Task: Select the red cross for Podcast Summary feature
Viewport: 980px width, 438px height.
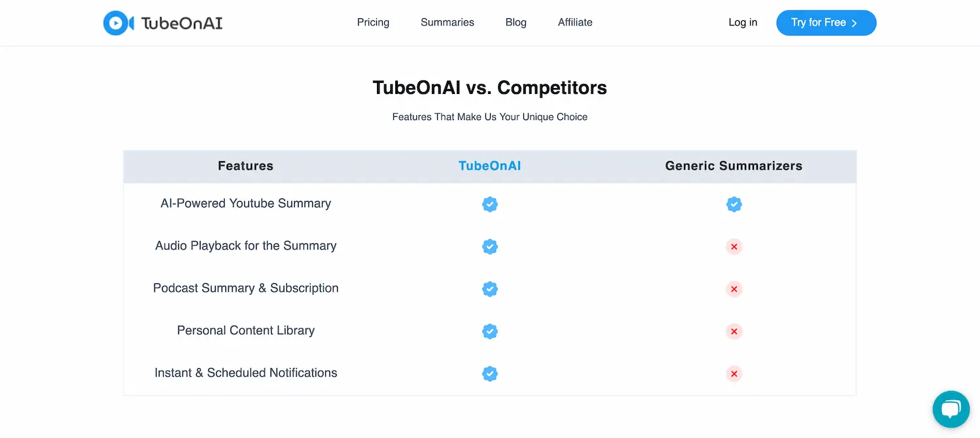Action: 734,289
